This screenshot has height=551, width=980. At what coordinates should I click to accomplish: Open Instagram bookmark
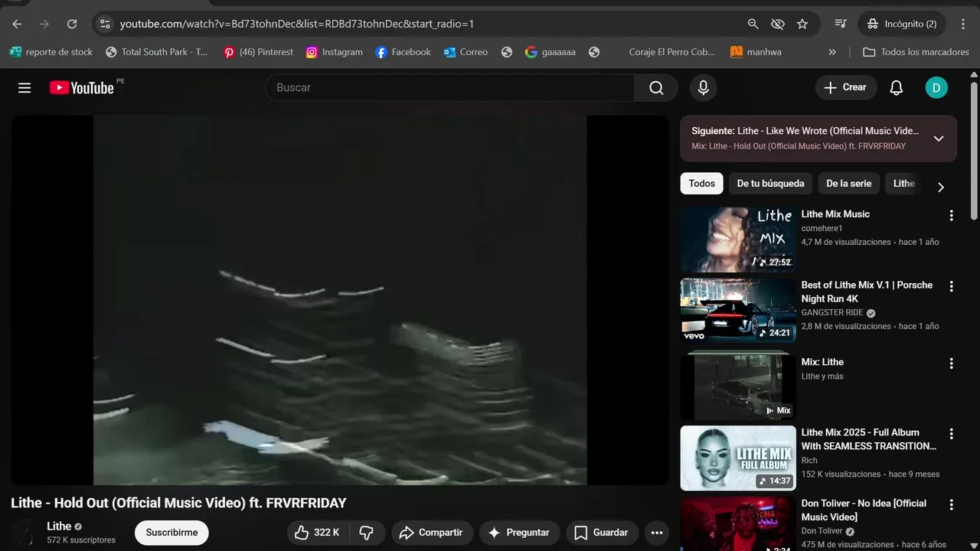point(334,52)
